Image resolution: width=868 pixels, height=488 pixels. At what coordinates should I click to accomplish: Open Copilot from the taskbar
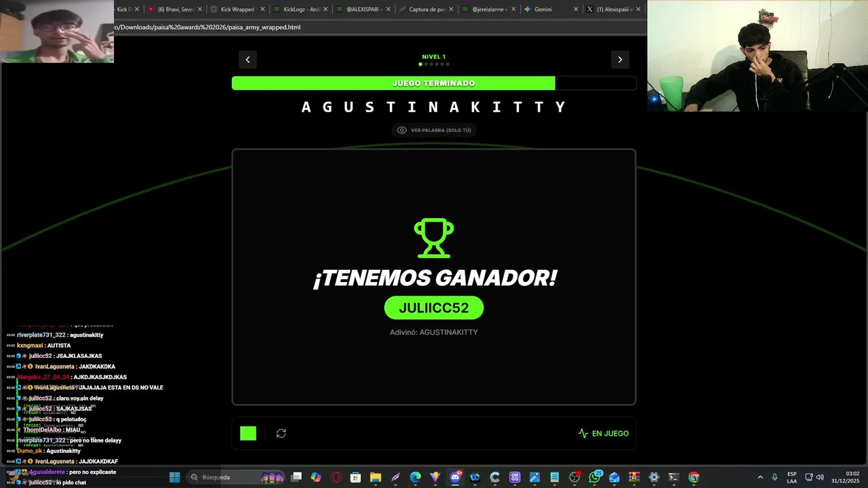point(316,477)
